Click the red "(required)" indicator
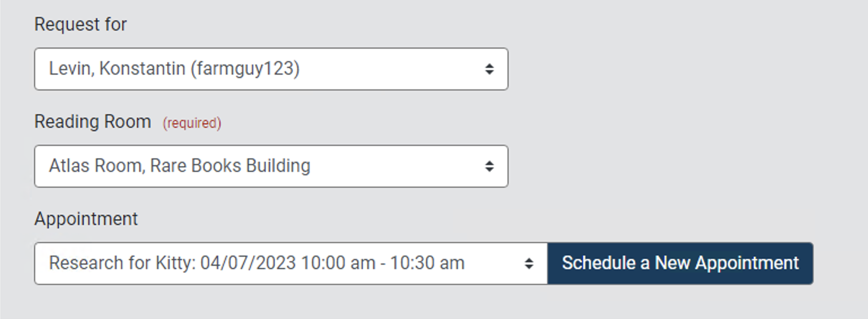 (x=192, y=123)
